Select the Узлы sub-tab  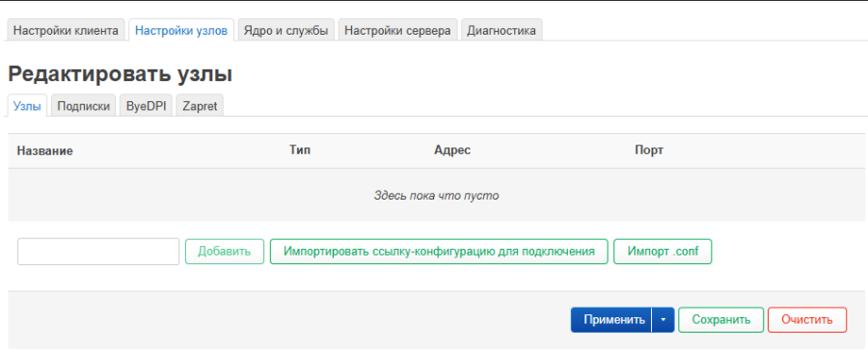pos(27,106)
